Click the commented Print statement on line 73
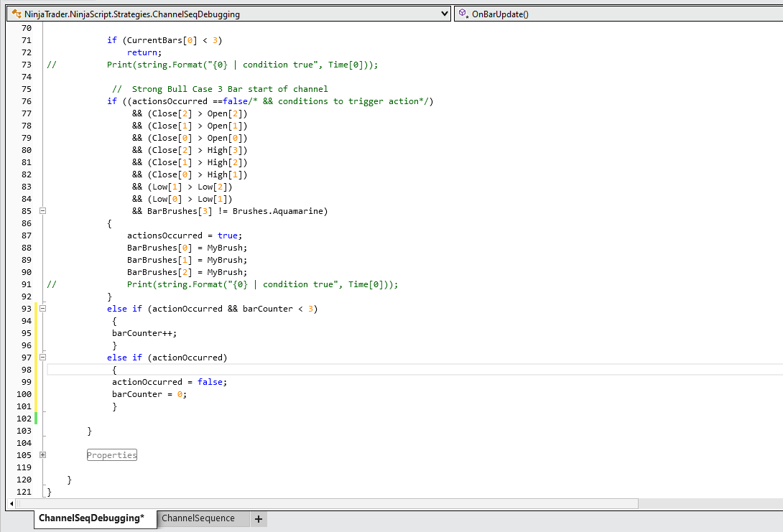Viewport: 783px width, 532px height. point(242,65)
